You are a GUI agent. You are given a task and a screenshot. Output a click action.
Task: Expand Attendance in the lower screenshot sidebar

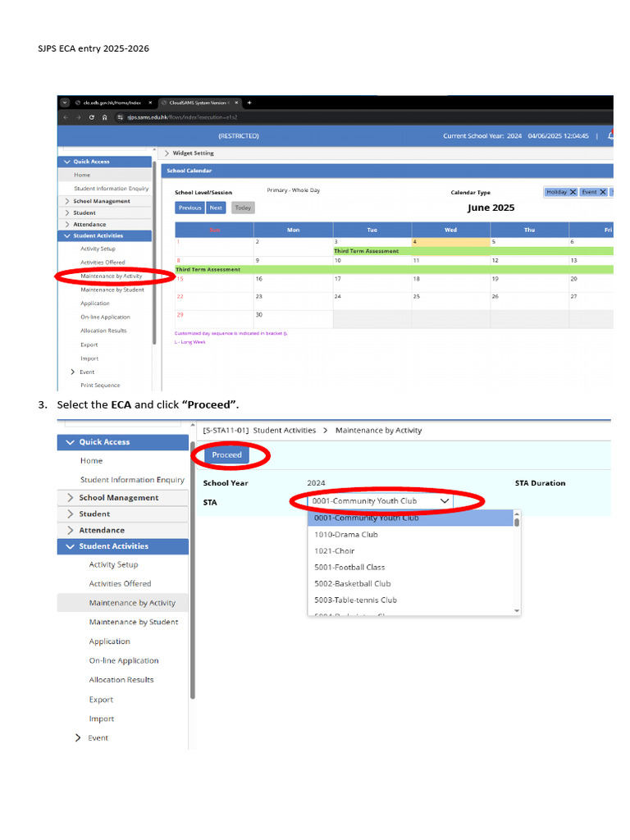123,530
